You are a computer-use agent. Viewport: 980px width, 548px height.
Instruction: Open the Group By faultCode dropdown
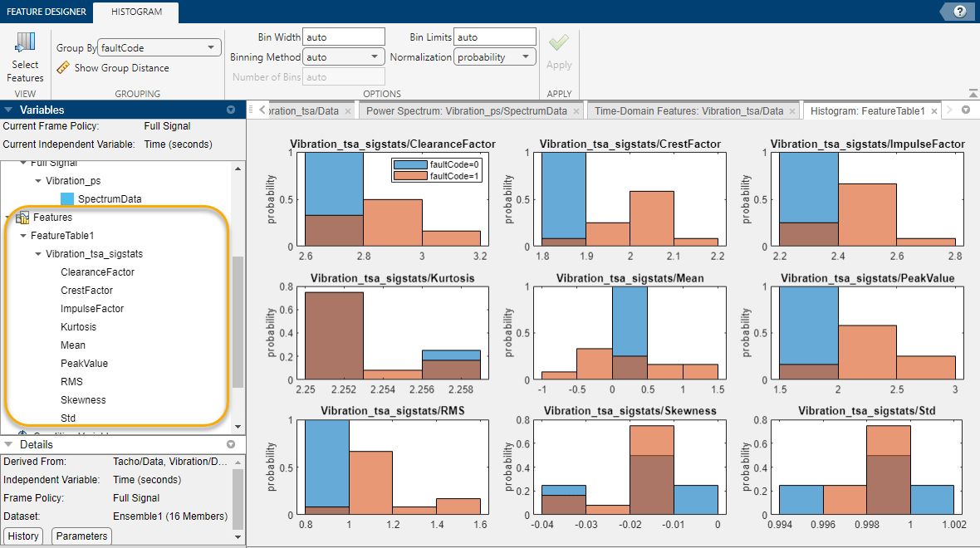(159, 48)
